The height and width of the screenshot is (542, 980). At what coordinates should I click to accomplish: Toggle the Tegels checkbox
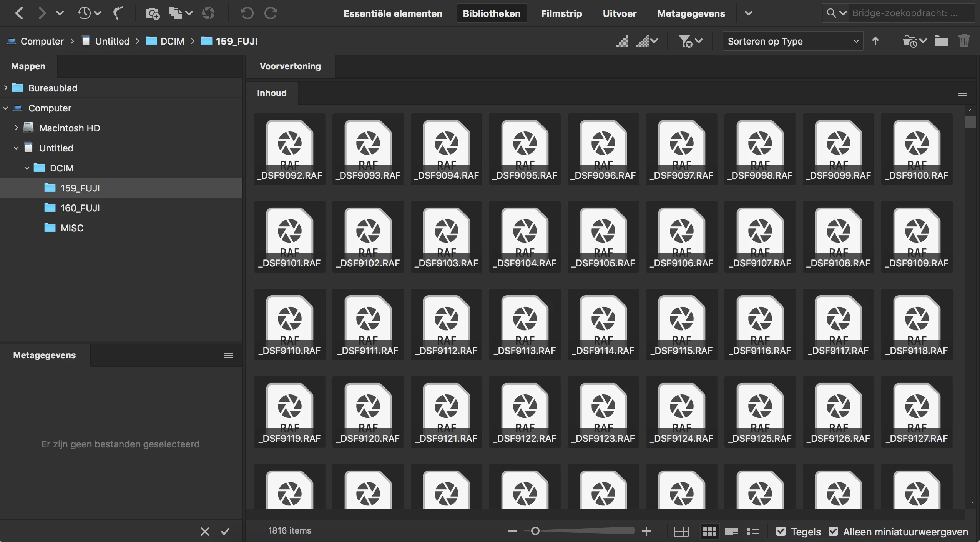click(781, 532)
